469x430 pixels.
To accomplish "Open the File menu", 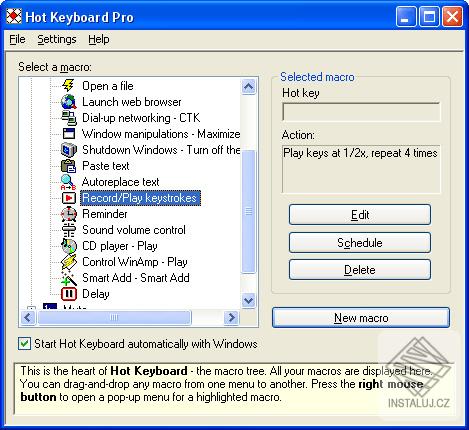I will tap(17, 39).
